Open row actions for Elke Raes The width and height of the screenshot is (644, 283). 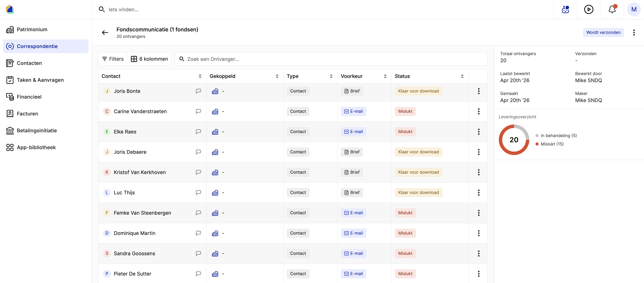(479, 132)
